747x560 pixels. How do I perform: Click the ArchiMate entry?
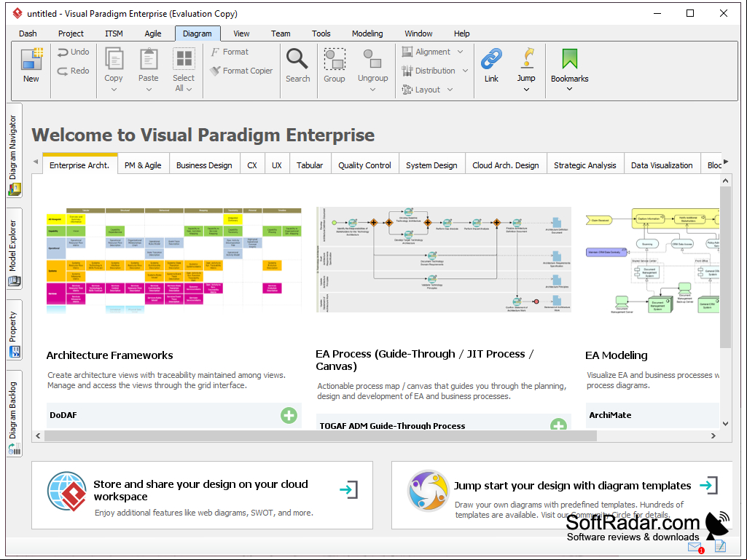coord(652,415)
